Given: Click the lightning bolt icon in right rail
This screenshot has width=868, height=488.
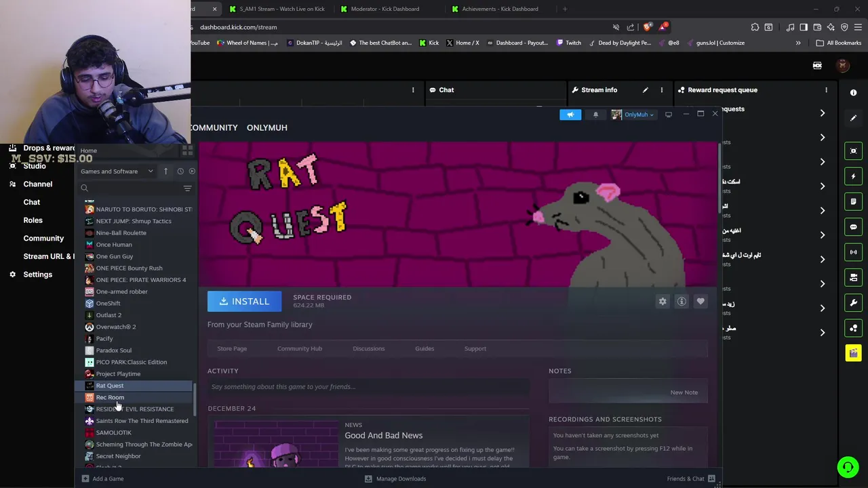Looking at the screenshot, I should (x=854, y=176).
